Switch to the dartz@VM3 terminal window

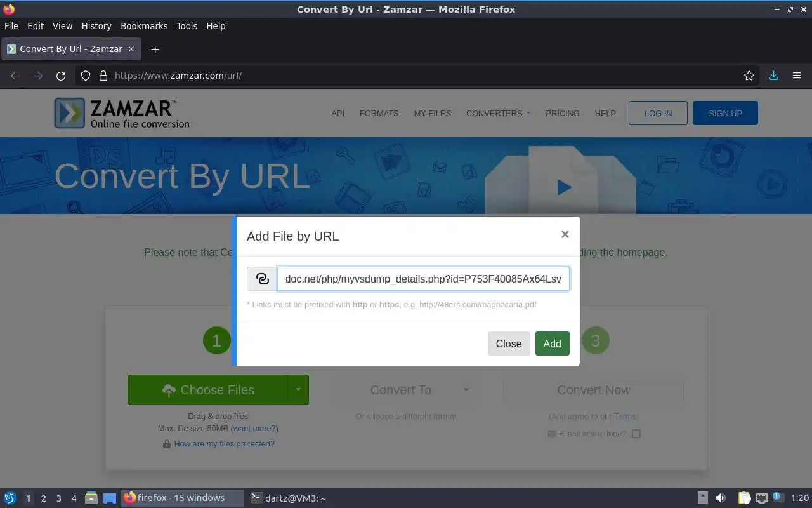(x=289, y=498)
